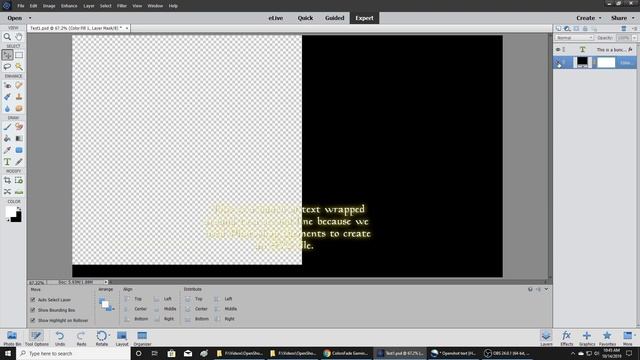Open the Layer menu
This screenshot has height=360, width=640.
(x=89, y=6)
